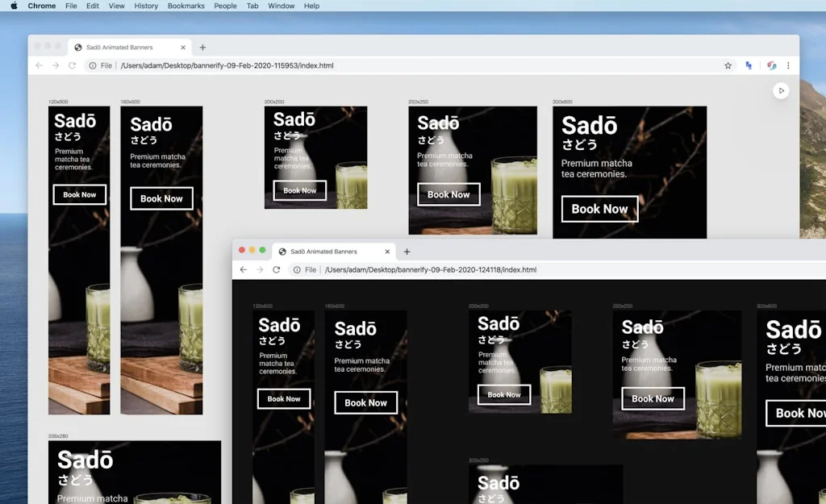Open new tab in back light window
Viewport: 826px width, 504px height.
(202, 48)
